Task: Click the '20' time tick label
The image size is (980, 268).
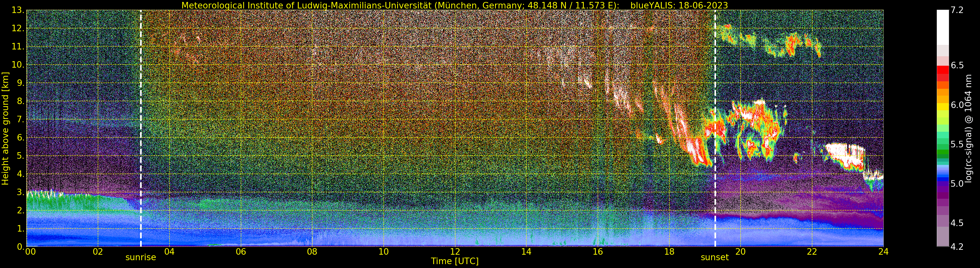Action: [740, 252]
